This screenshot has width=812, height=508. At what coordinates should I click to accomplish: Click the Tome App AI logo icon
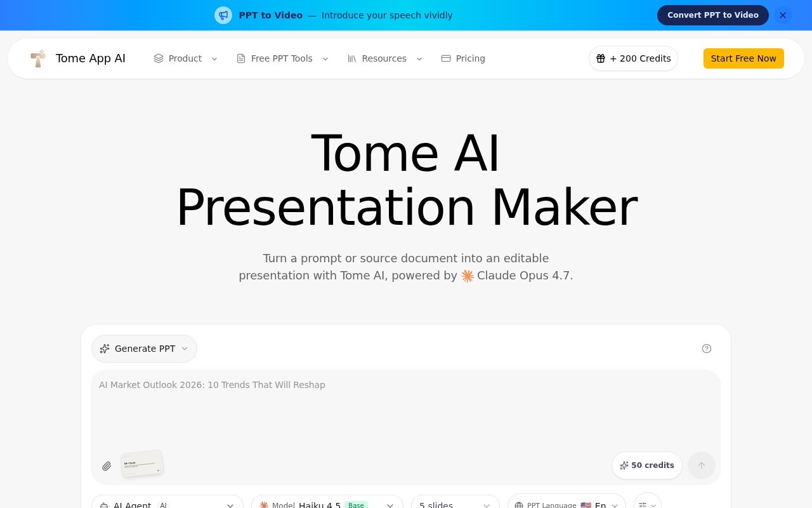pos(38,58)
